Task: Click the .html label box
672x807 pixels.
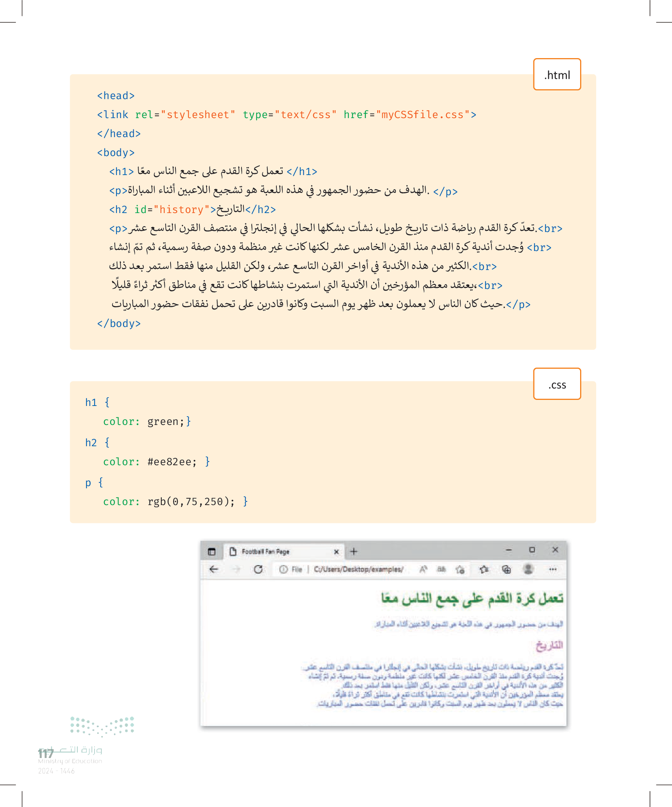Action: (x=557, y=74)
